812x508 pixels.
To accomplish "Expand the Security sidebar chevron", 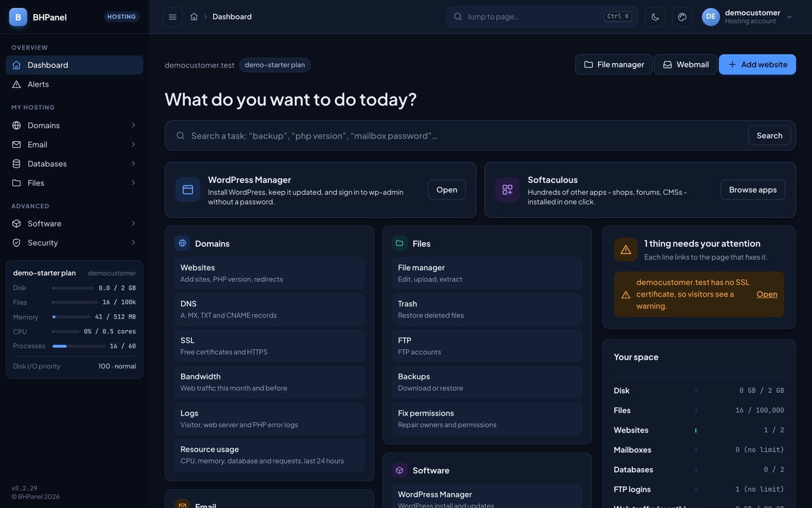I will pyautogui.click(x=133, y=243).
